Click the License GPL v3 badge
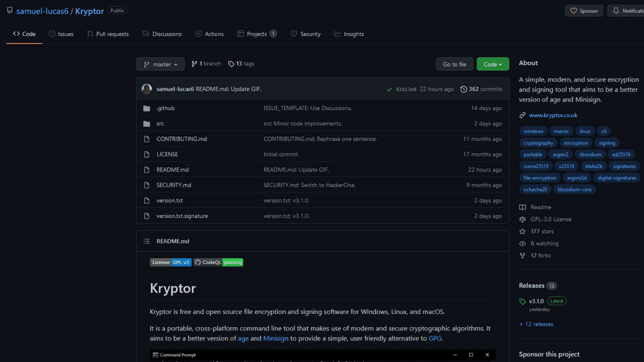 click(x=171, y=262)
